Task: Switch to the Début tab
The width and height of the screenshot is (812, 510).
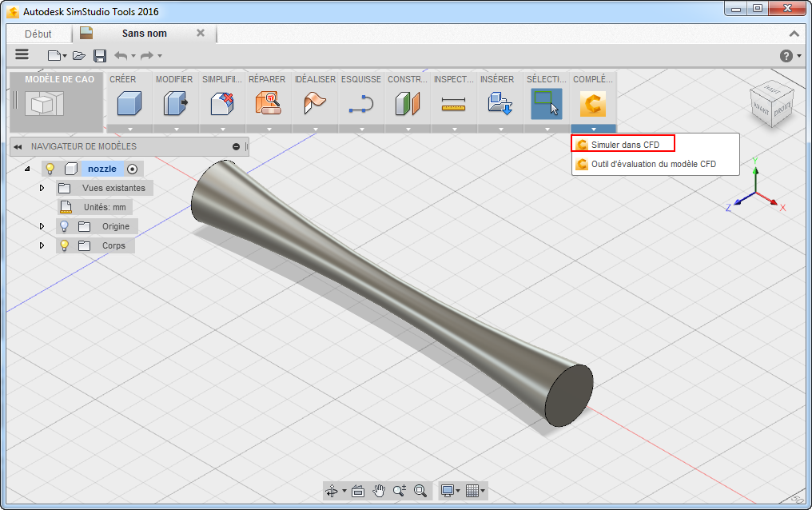Action: tap(38, 34)
